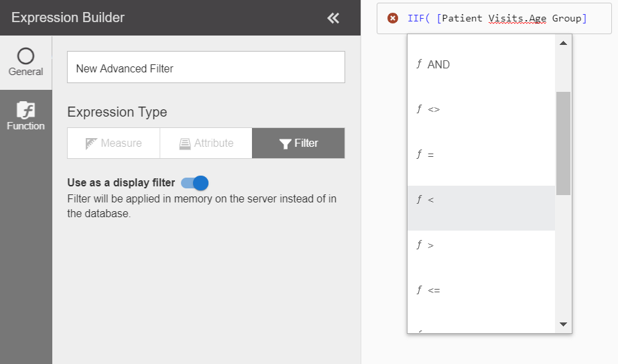Select the Measure expression type
618x364 pixels.
point(113,143)
